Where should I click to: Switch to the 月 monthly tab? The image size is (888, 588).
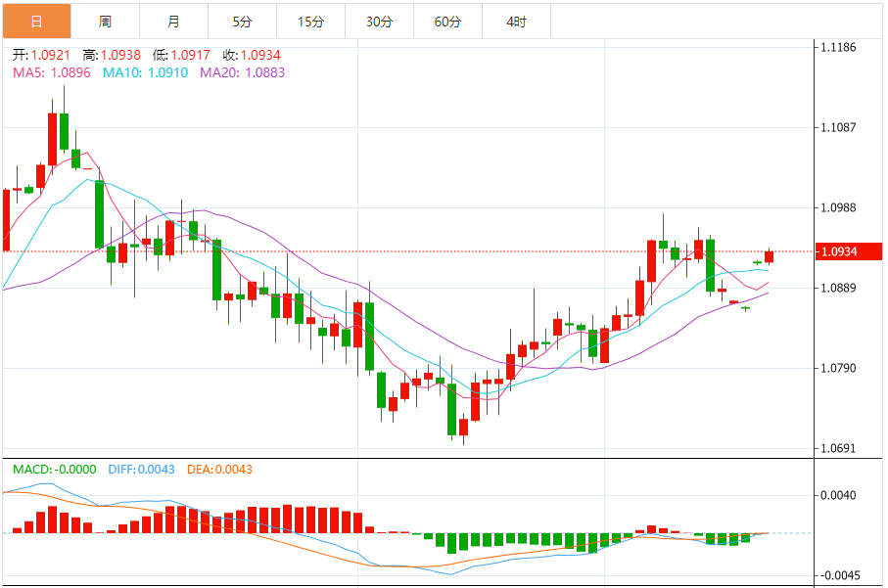tap(174, 22)
